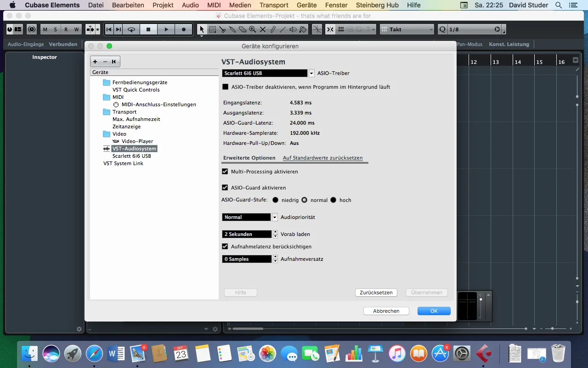The width and height of the screenshot is (588, 368).
Task: Select the Zoom magnifier tool
Action: [x=253, y=29]
